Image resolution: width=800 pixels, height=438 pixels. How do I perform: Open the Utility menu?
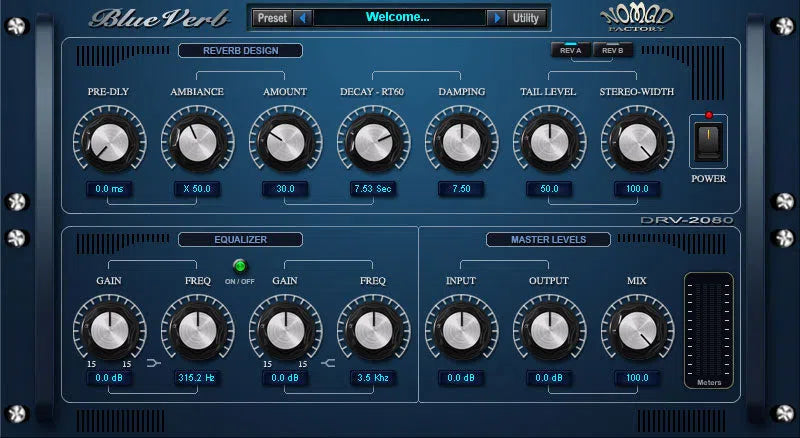coord(525,17)
